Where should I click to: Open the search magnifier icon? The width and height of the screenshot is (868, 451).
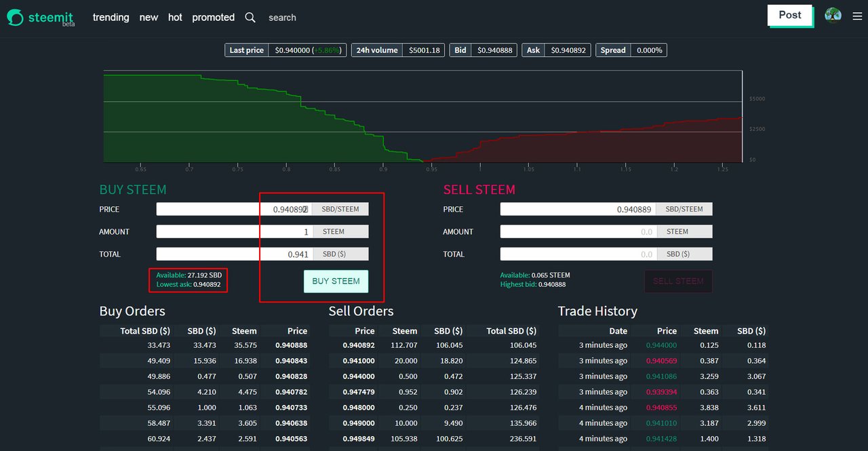[250, 18]
